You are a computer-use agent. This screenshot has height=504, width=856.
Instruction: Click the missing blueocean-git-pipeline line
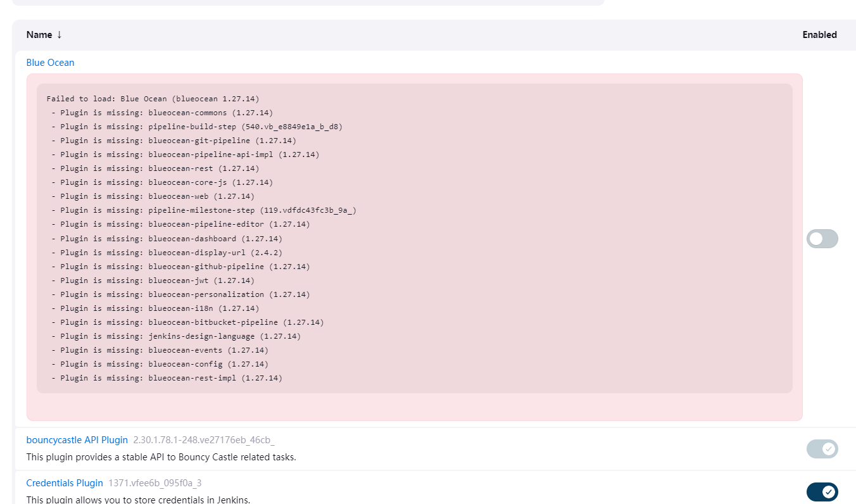[x=173, y=141]
